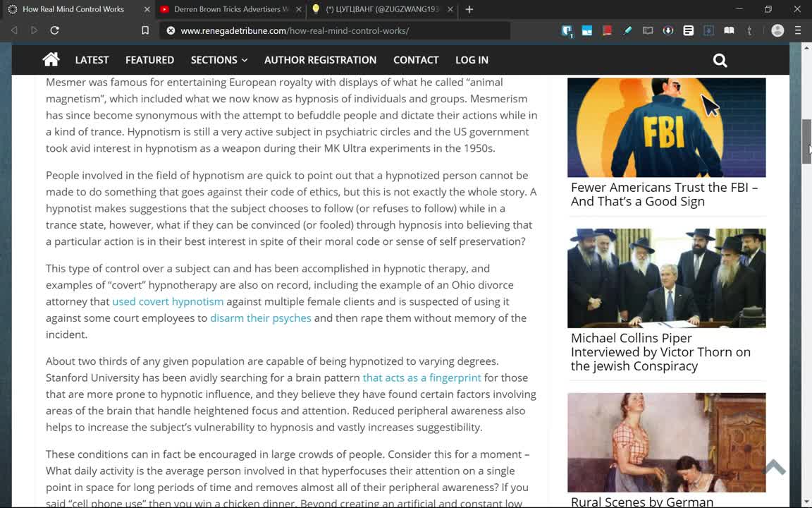
Task: Close the How Real Mind Control Works tab
Action: [x=147, y=9]
